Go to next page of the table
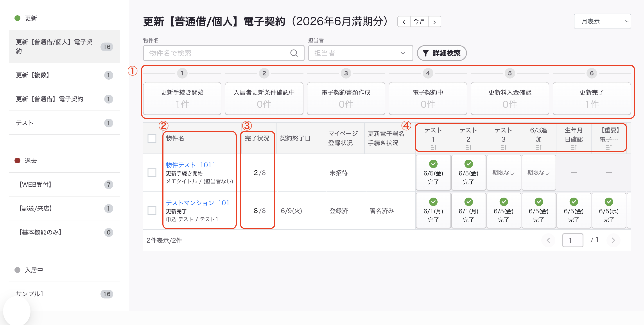 coord(613,240)
